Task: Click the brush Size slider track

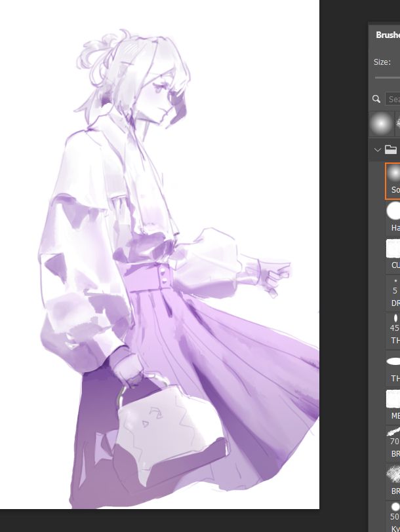Action: [x=388, y=78]
